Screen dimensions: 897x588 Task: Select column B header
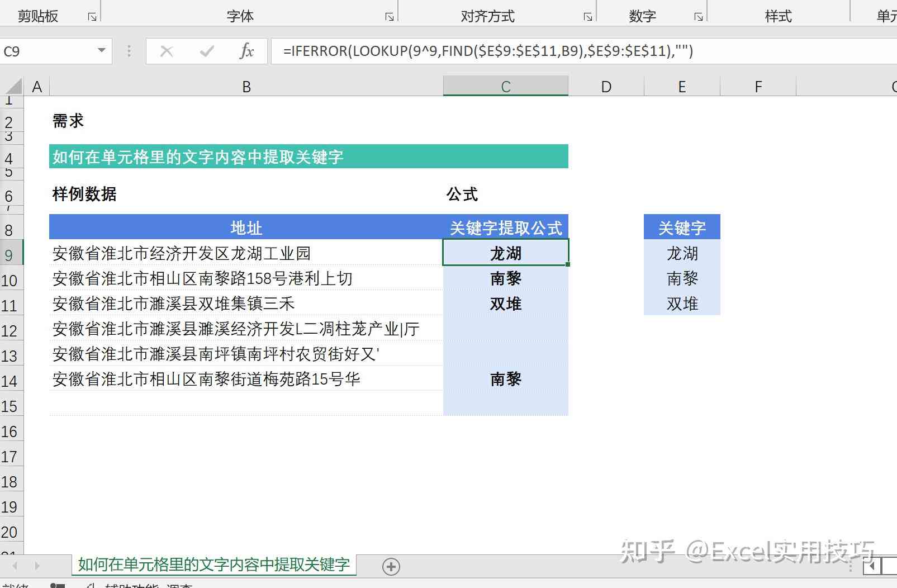tap(246, 87)
